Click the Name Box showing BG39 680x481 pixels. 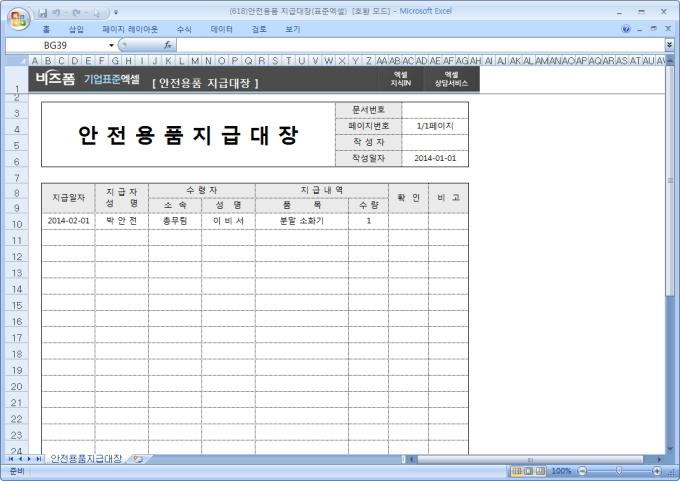click(56, 45)
